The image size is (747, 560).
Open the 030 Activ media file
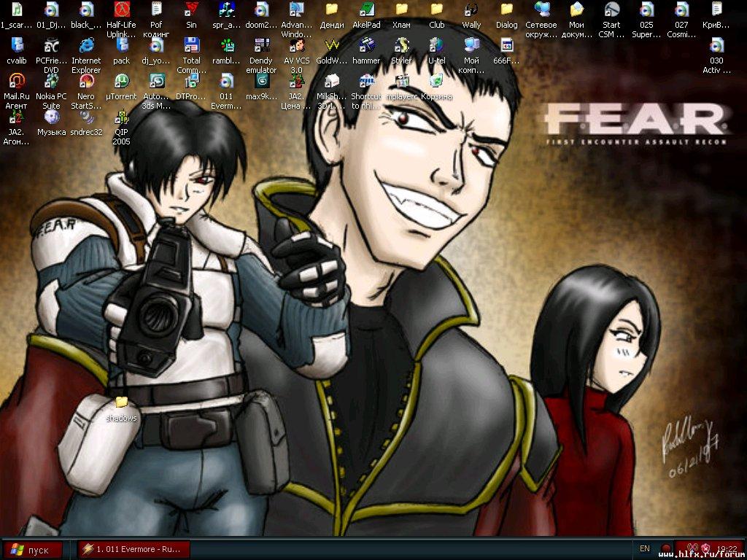[716, 44]
